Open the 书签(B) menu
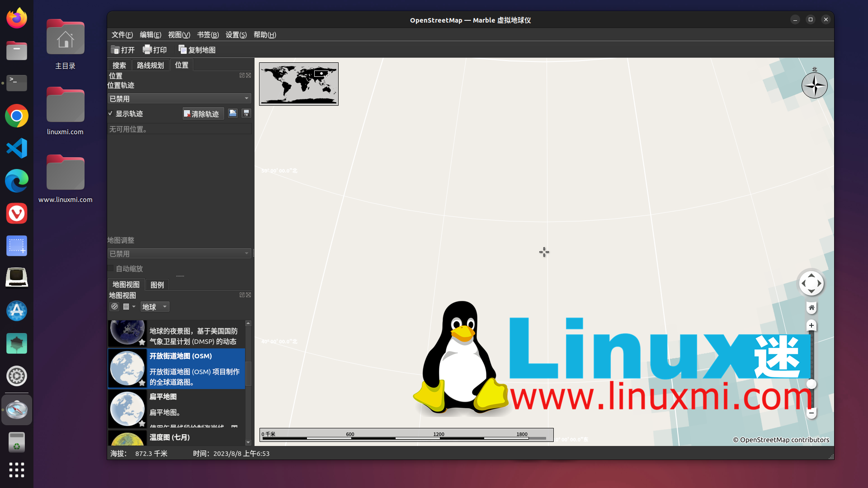This screenshot has height=488, width=868. (x=208, y=35)
